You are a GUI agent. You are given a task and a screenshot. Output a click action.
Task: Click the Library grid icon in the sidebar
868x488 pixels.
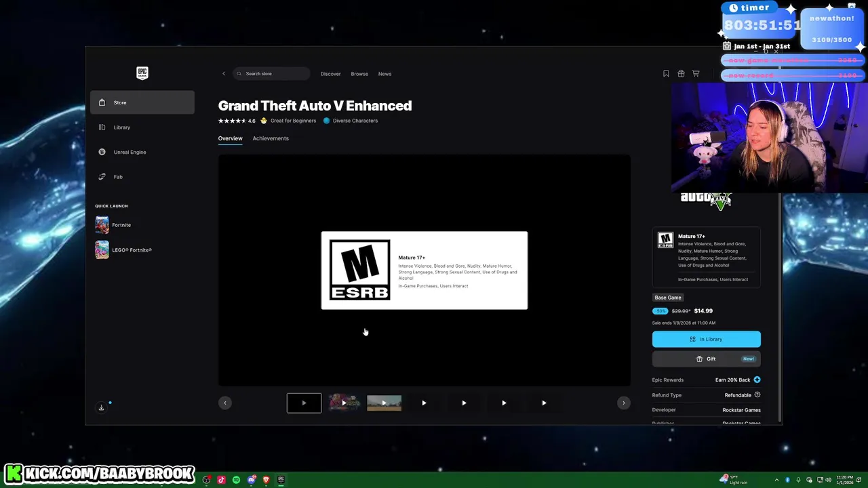[x=102, y=127]
